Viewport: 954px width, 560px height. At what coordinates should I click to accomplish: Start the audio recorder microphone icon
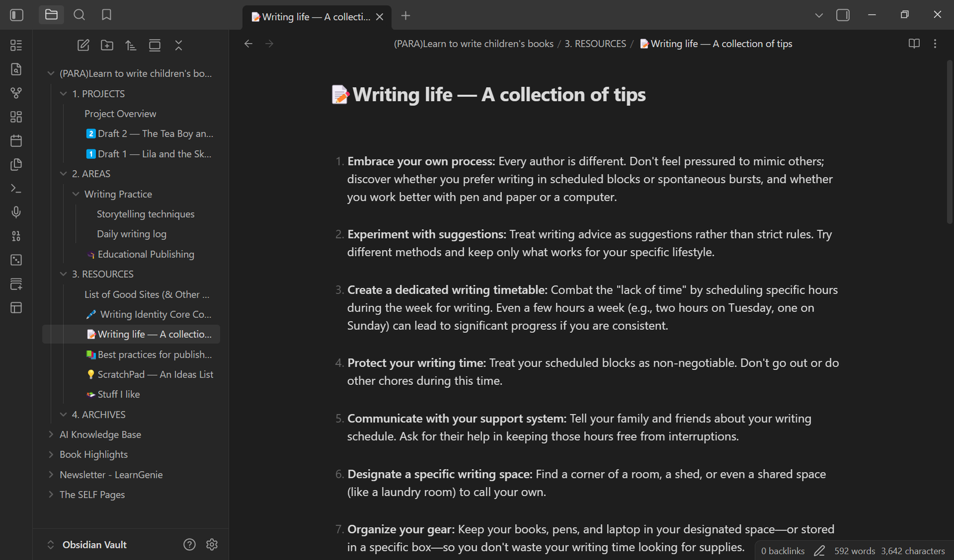(x=16, y=212)
